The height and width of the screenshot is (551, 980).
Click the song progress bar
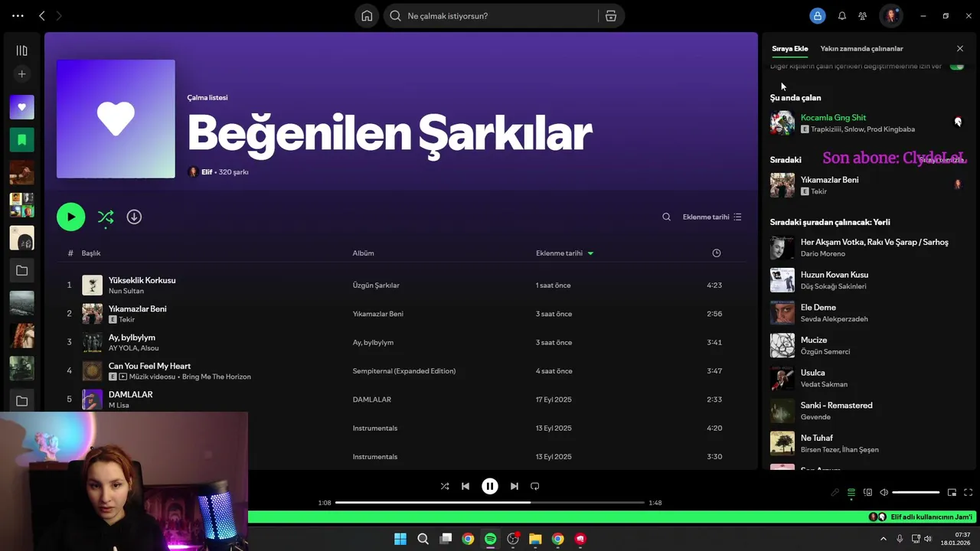coord(490,503)
